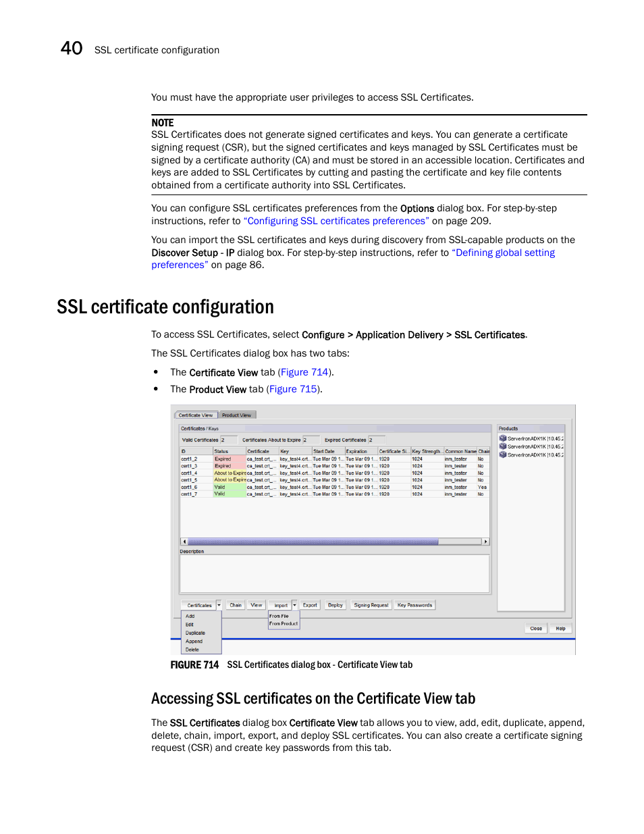Expand the Certificates button dropdown arrow
Viewport: 644px width, 834px height.
pyautogui.click(x=219, y=605)
